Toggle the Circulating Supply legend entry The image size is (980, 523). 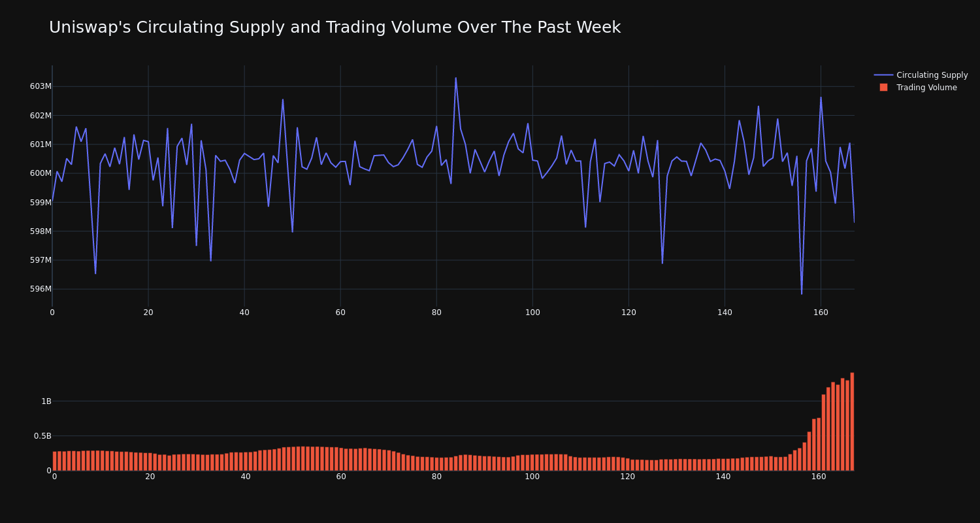(921, 75)
